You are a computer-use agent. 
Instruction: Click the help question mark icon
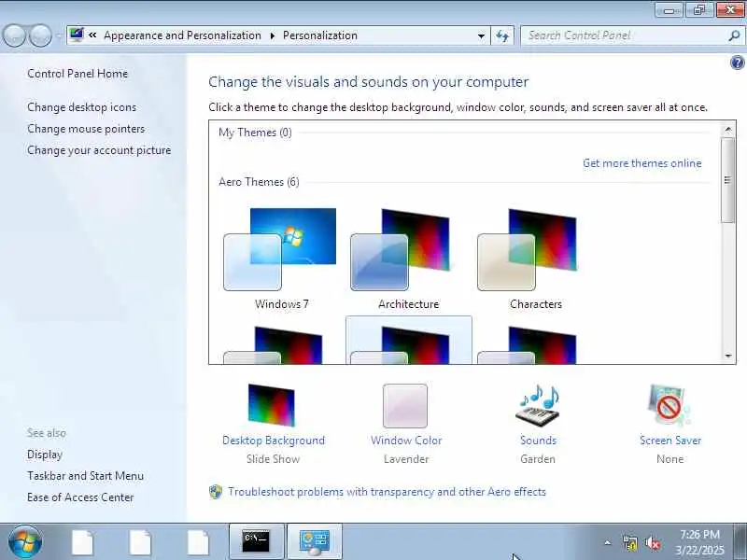737,63
